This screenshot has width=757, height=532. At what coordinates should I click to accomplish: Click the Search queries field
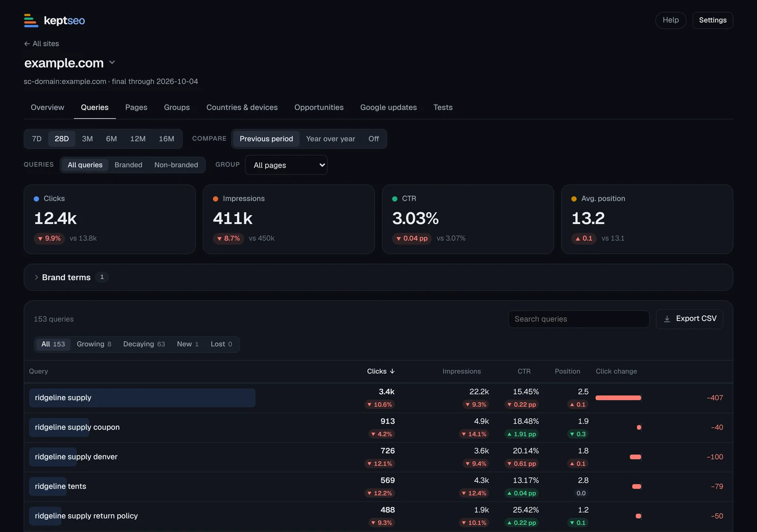[x=579, y=319]
